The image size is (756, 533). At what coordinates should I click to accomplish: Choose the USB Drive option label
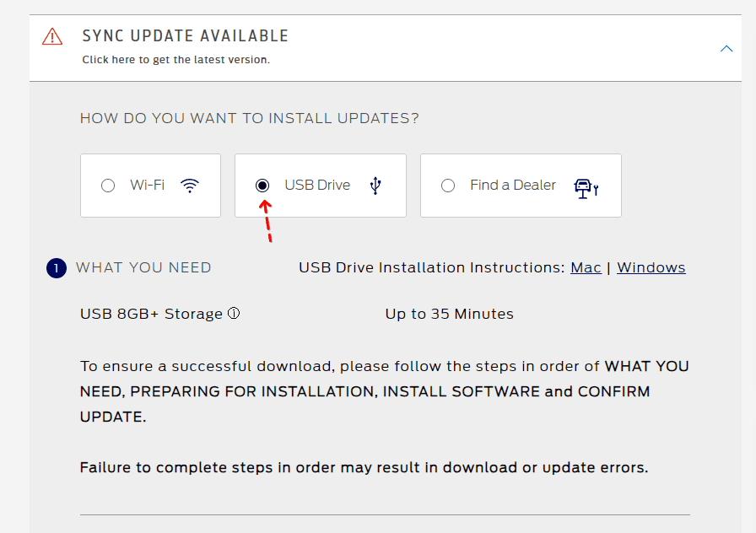tap(317, 185)
